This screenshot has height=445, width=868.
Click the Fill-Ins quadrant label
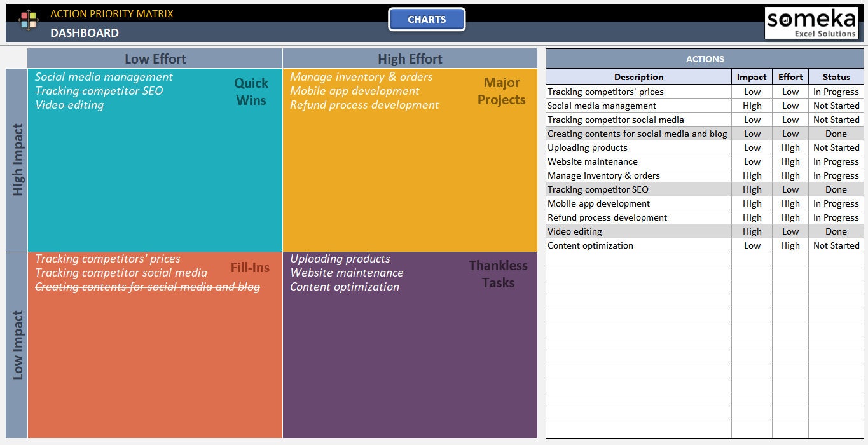pos(250,267)
